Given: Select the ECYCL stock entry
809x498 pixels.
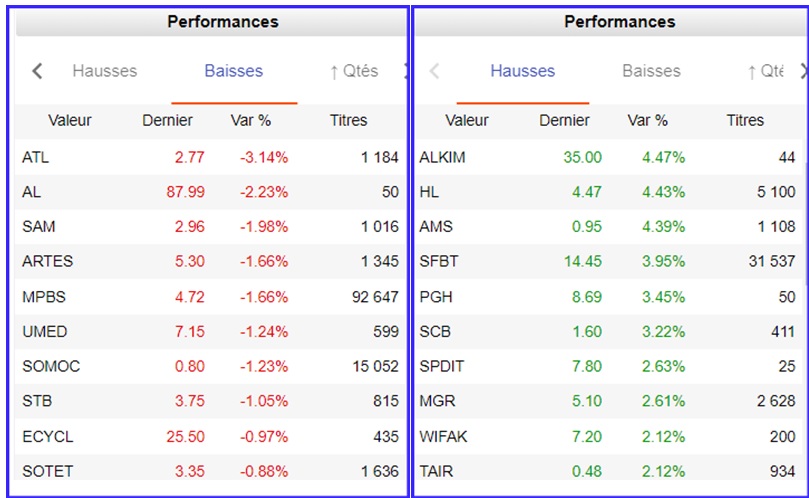Looking at the screenshot, I should 211,437.
